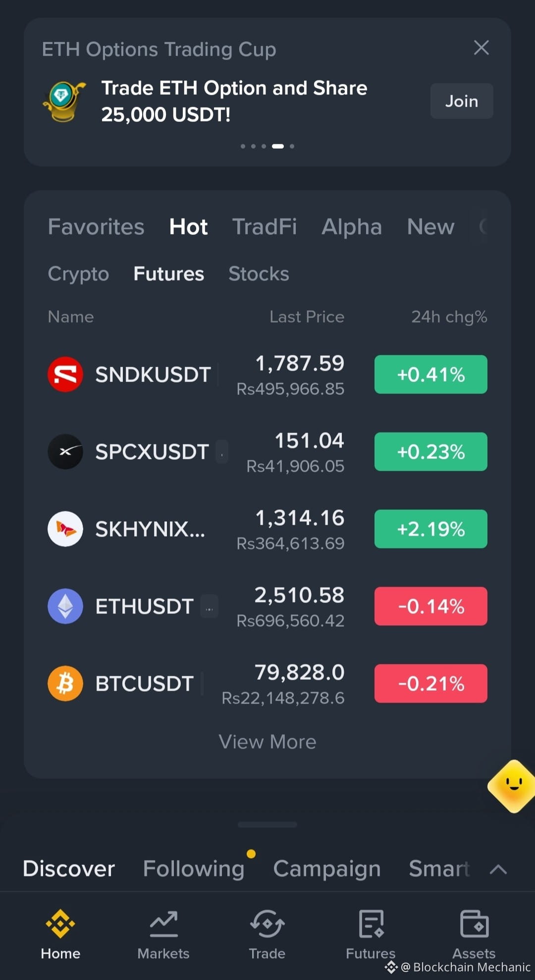The image size is (535, 980).
Task: Select the Stocks sub-tab
Action: [259, 274]
